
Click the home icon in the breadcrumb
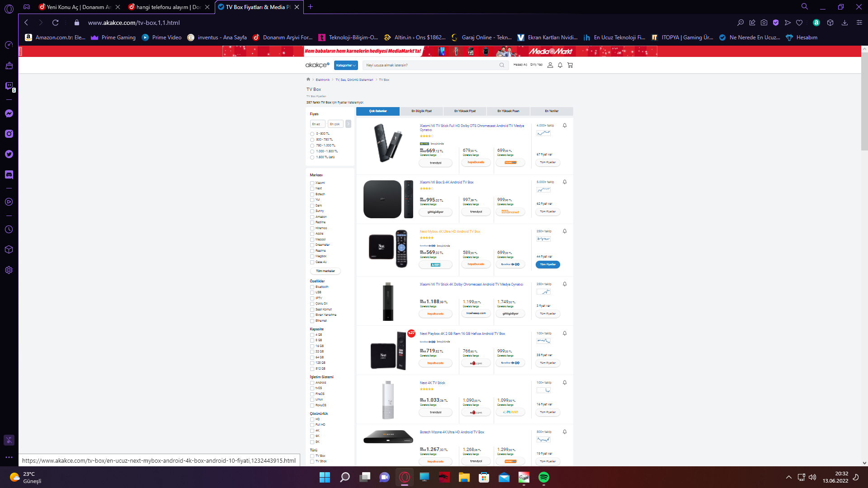point(308,80)
